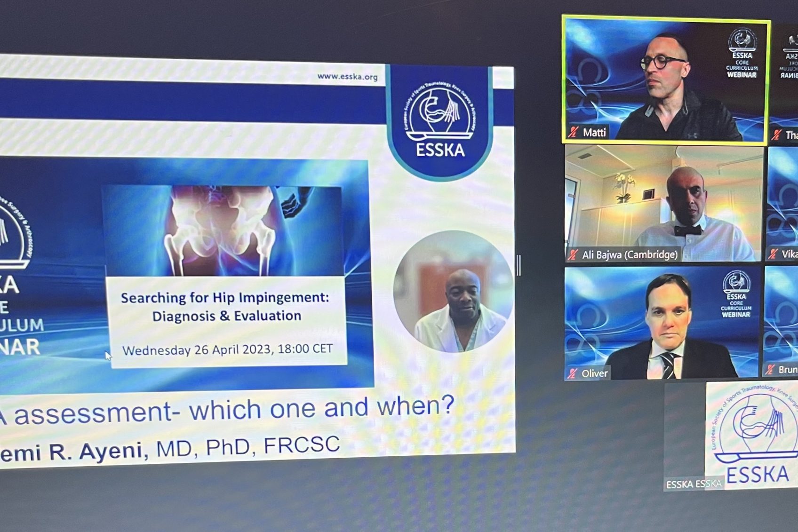Viewport: 798px width, 532px height.
Task: Select Ali Bajwa's video tile
Action: pyautogui.click(x=663, y=202)
